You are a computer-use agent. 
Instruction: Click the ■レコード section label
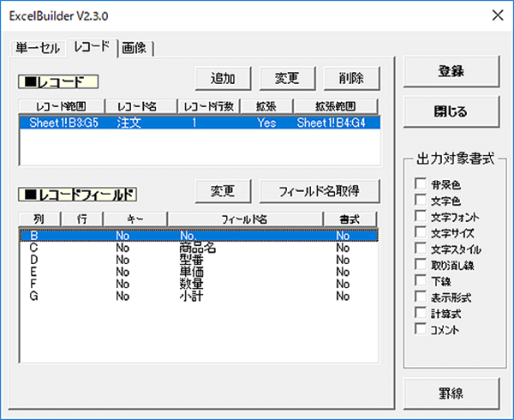[x=58, y=81]
